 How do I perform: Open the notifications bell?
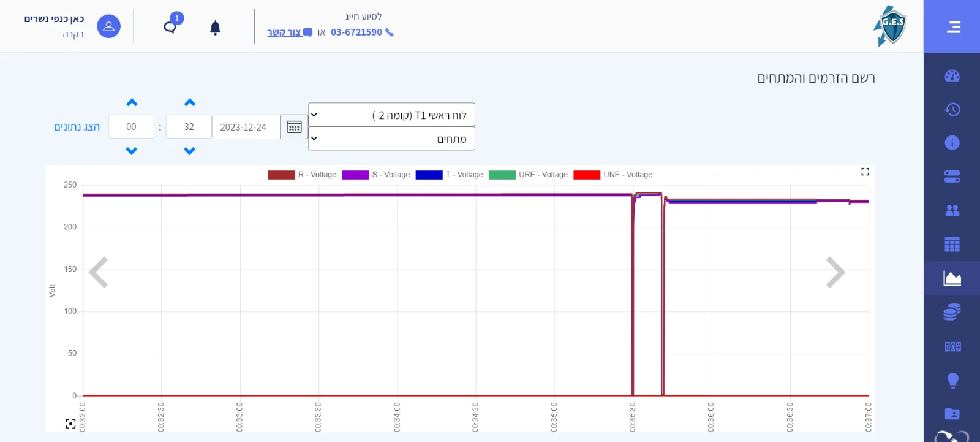coord(215,28)
